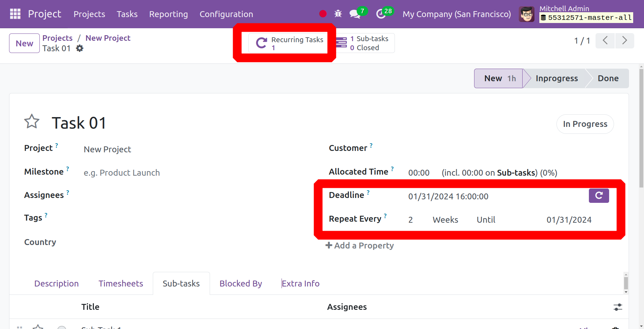
Task: Go to previous record with the left arrow
Action: pyautogui.click(x=605, y=40)
